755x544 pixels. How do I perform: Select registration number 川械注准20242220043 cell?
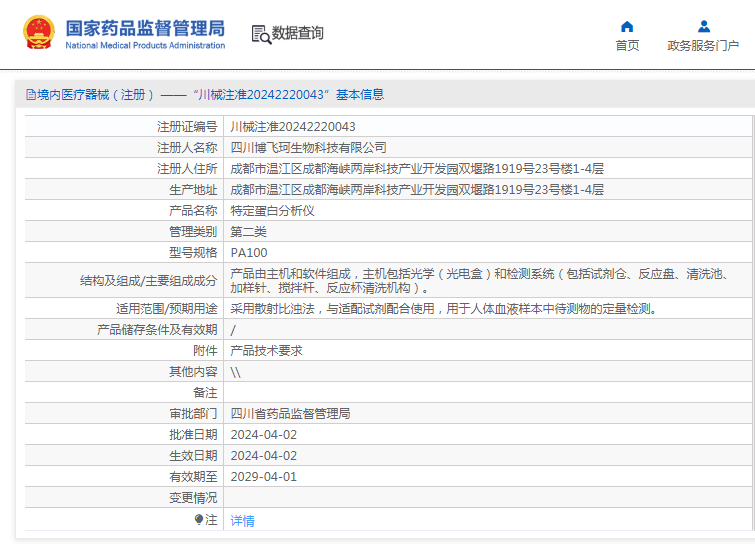tap(293, 127)
